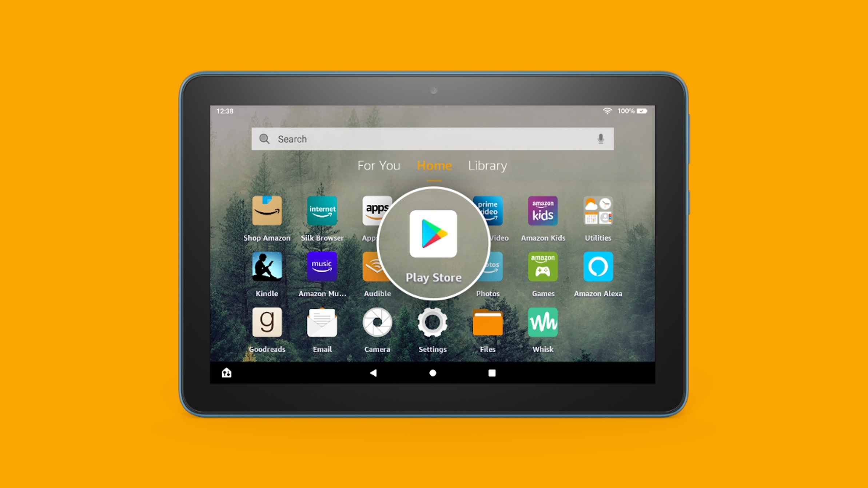This screenshot has height=488, width=868.
Task: Navigate to Library tab
Action: (x=487, y=166)
